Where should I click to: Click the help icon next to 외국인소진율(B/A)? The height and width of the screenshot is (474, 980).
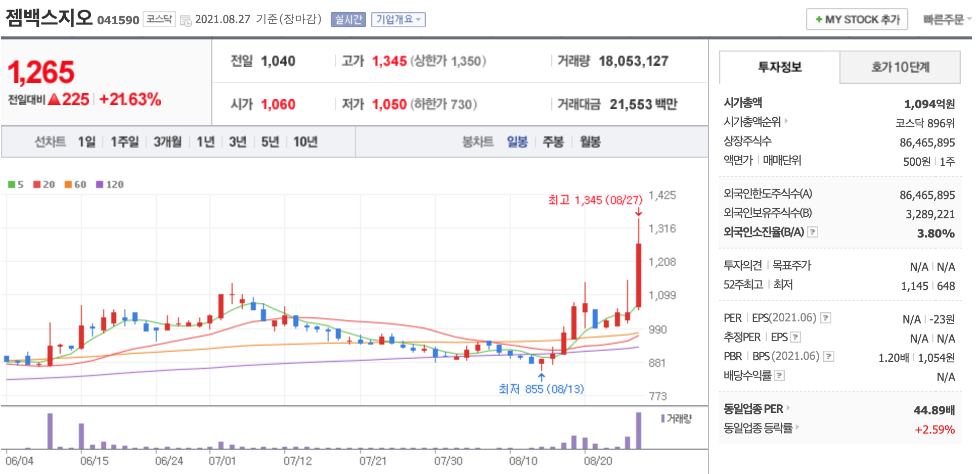coord(813,232)
